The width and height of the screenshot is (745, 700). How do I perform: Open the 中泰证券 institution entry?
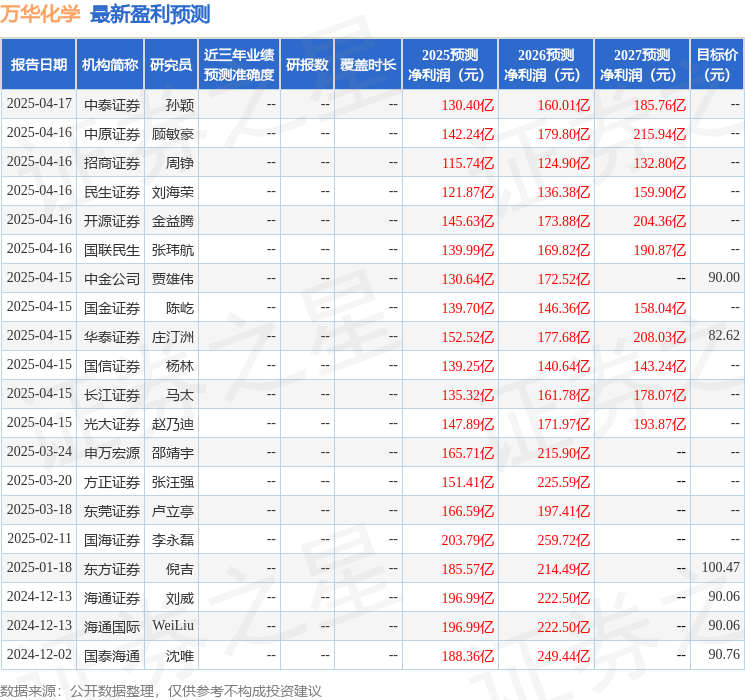tap(112, 105)
